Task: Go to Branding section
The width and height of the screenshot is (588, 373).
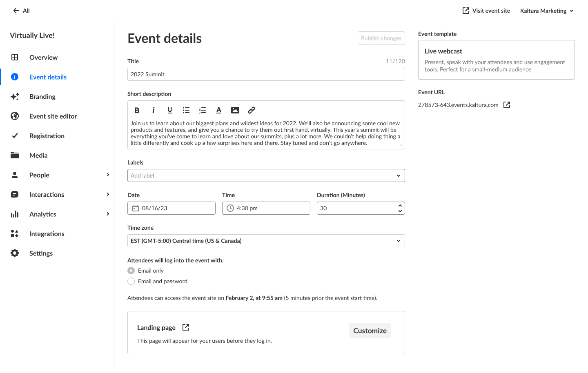Action: pyautogui.click(x=42, y=97)
